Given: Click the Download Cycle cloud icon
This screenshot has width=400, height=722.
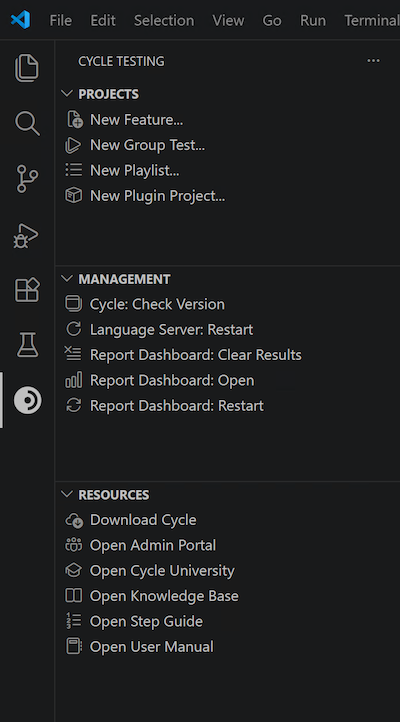Looking at the screenshot, I should [74, 520].
